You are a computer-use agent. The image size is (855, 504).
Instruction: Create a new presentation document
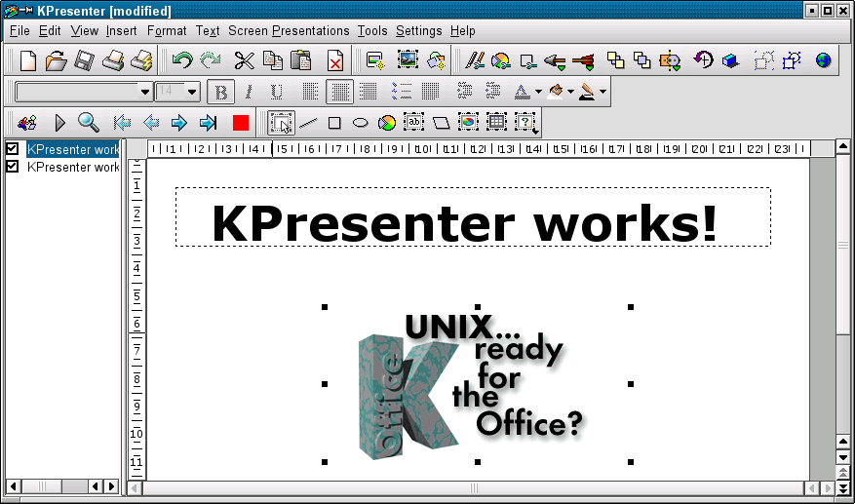(x=28, y=60)
